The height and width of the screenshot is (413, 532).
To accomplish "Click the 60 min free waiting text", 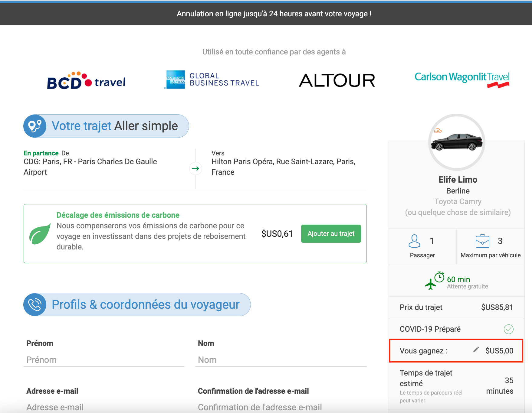I will (458, 279).
